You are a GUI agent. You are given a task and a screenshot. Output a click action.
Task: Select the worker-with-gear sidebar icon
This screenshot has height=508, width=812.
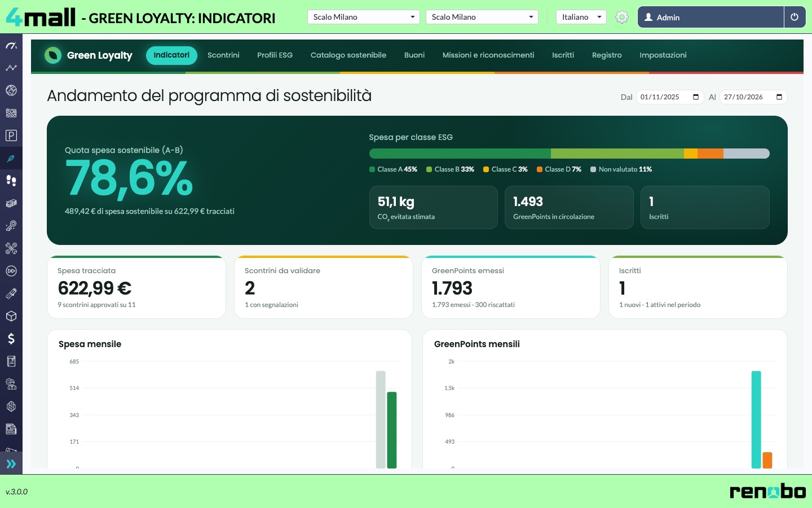tap(11, 384)
